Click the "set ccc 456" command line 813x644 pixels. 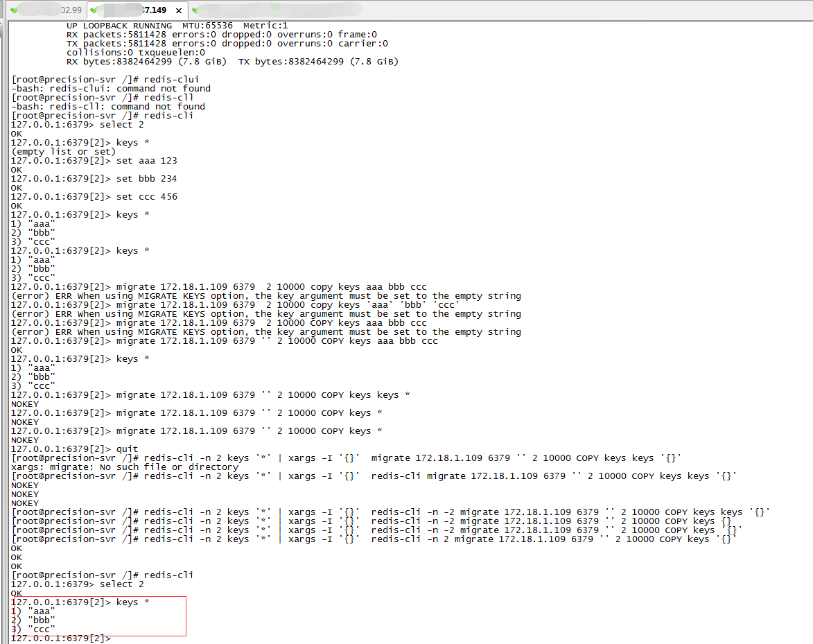tap(146, 197)
